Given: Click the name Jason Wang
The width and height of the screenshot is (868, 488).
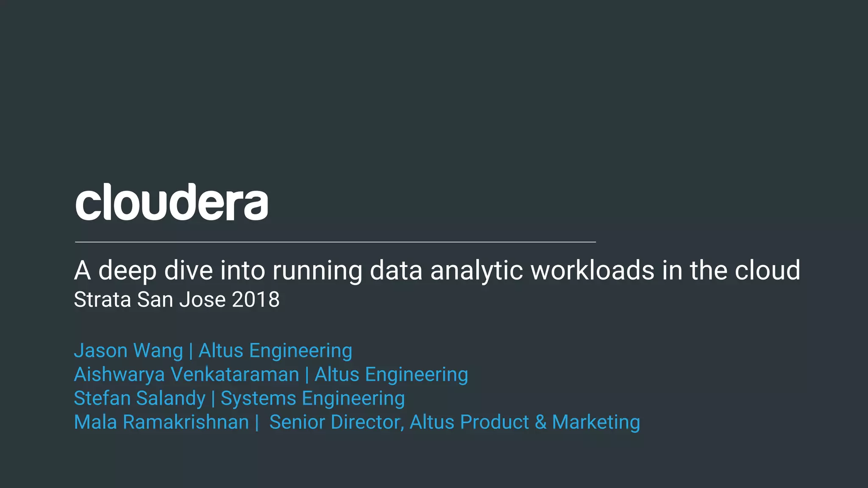Looking at the screenshot, I should (x=128, y=351).
